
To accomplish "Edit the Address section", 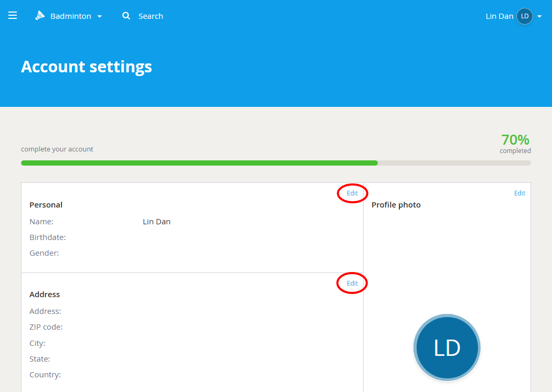I will tap(352, 284).
